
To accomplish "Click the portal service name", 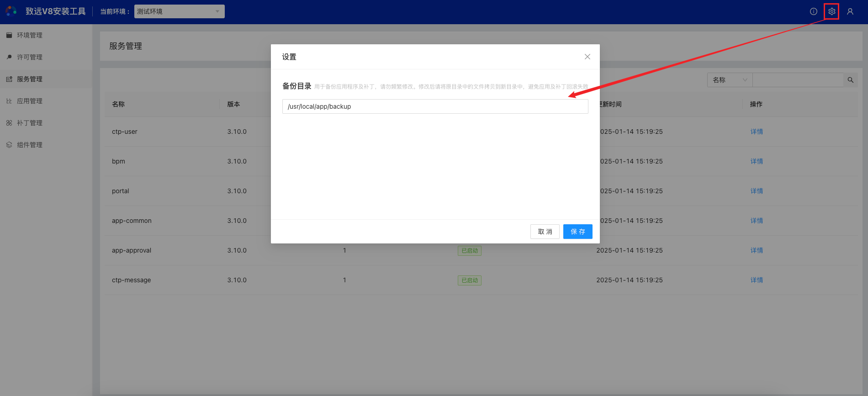I will 121,191.
